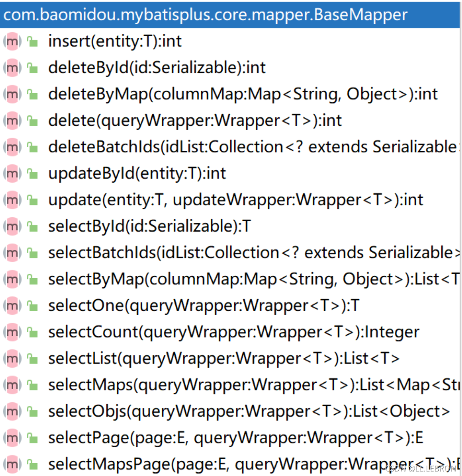Click the method icon beside updateById(entity:T):int
The height and width of the screenshot is (476, 462).
coord(12,174)
